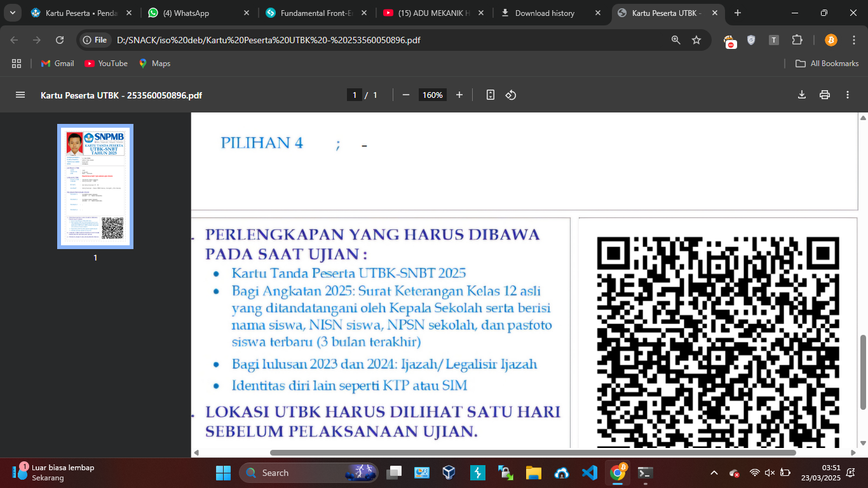The image size is (868, 488).
Task: Click the page number input field
Action: coord(355,95)
